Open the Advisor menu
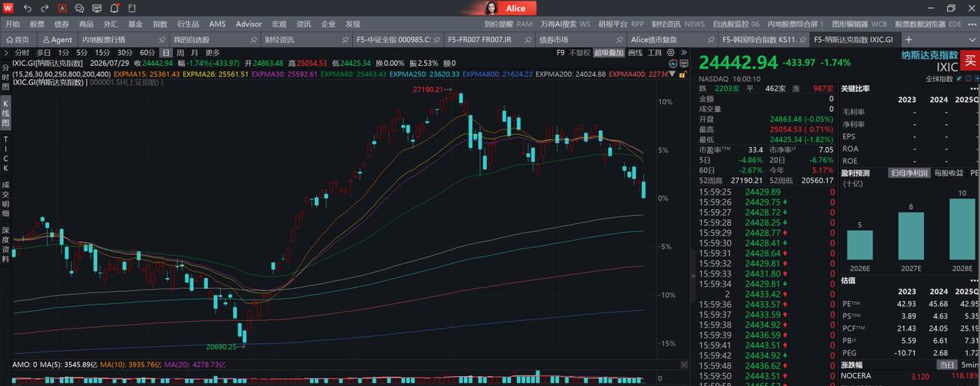This screenshot has width=980, height=386. coord(248,24)
